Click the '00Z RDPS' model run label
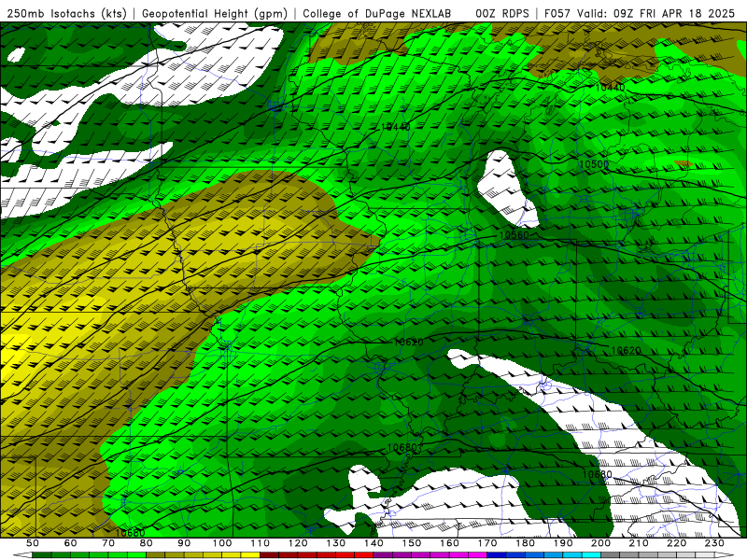 502,13
